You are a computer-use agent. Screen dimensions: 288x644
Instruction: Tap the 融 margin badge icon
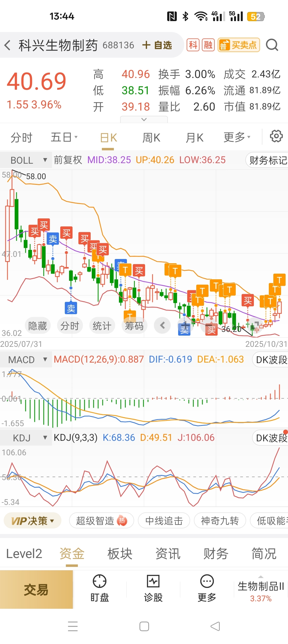208,45
